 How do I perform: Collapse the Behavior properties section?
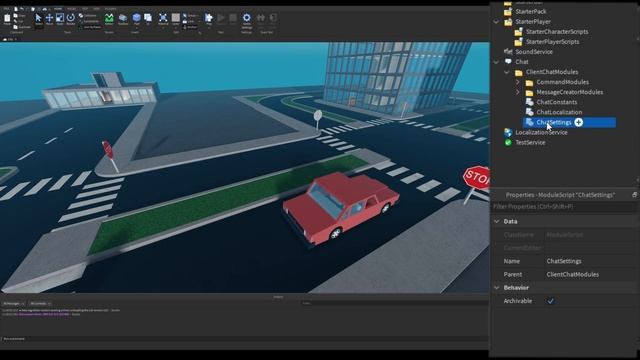click(x=497, y=288)
